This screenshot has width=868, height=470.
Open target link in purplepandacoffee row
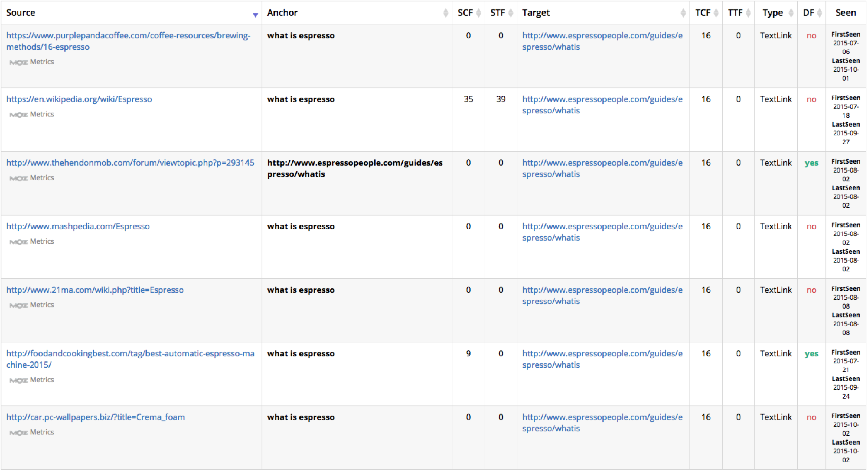coord(602,41)
